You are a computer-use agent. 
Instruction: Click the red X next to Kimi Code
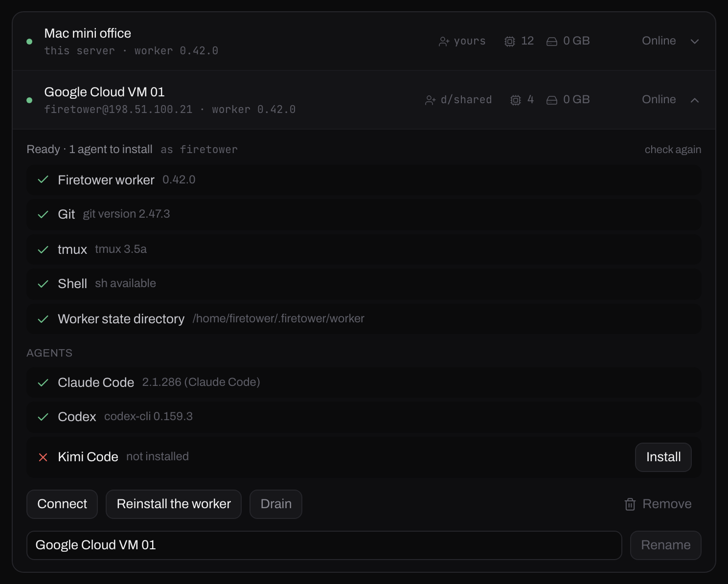(x=43, y=457)
